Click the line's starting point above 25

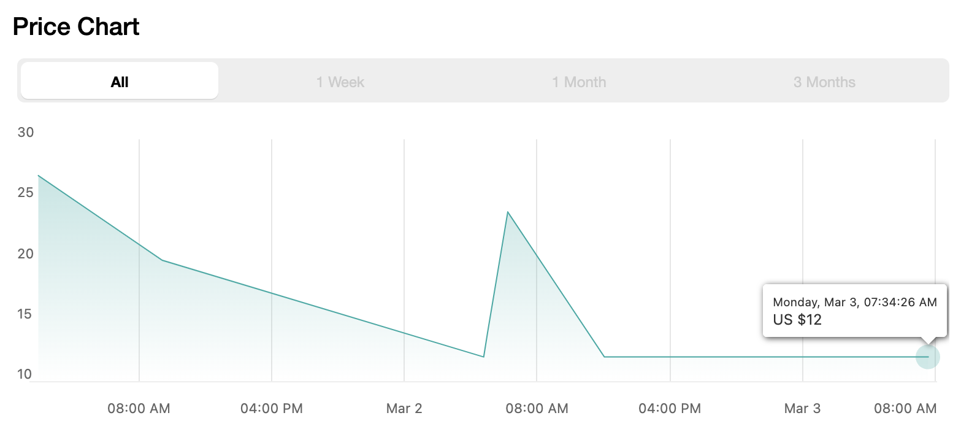[39, 176]
